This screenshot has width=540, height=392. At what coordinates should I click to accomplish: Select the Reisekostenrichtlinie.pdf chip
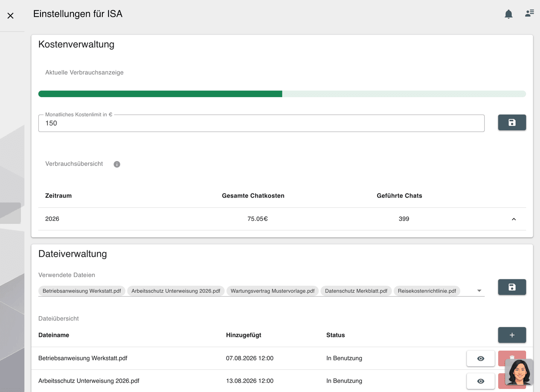[x=427, y=291]
